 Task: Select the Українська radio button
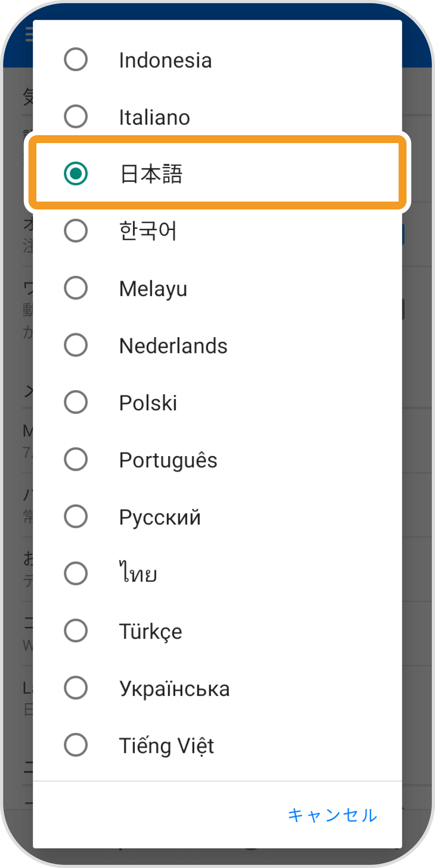coord(76,688)
